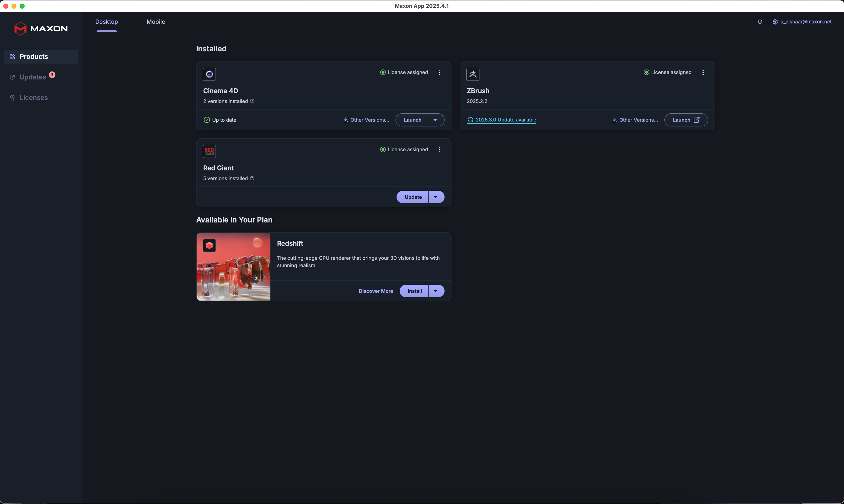Click the Red Giant app icon
The width and height of the screenshot is (844, 504).
click(x=209, y=151)
